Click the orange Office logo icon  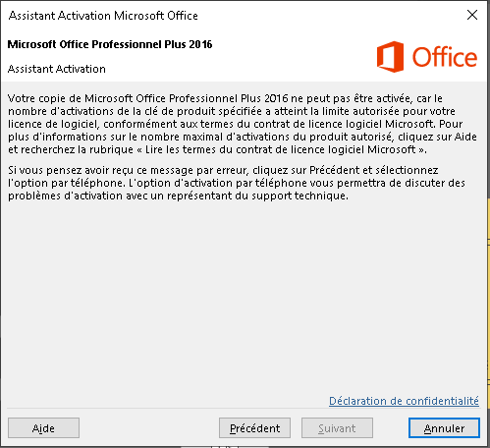coord(390,57)
